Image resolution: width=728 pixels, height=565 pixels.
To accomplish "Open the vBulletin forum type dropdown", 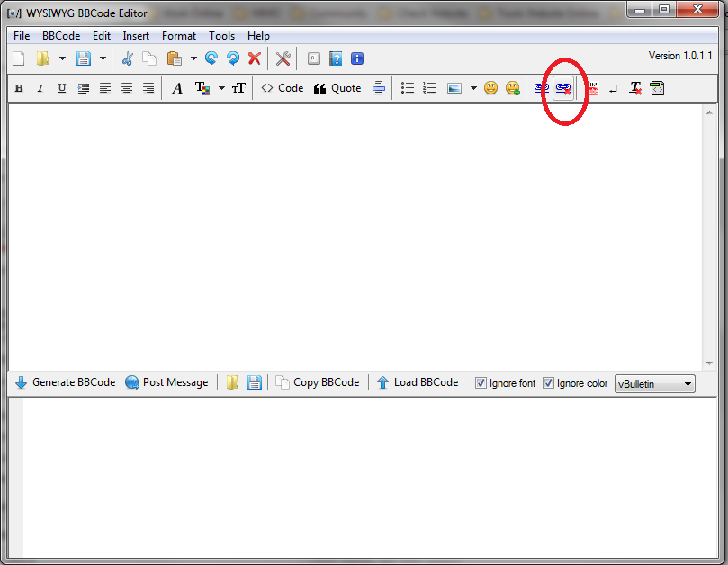I will point(654,384).
